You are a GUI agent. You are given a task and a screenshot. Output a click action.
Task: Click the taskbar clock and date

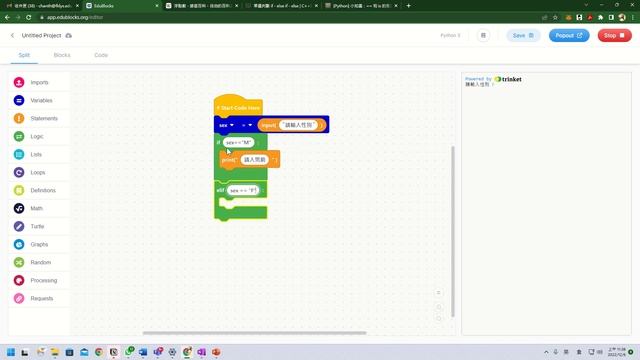click(617, 352)
